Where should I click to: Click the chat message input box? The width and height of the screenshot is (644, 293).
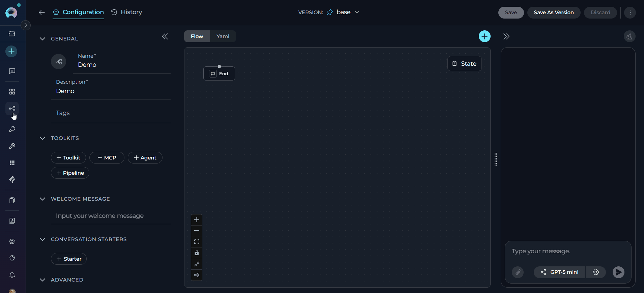pos(568,252)
